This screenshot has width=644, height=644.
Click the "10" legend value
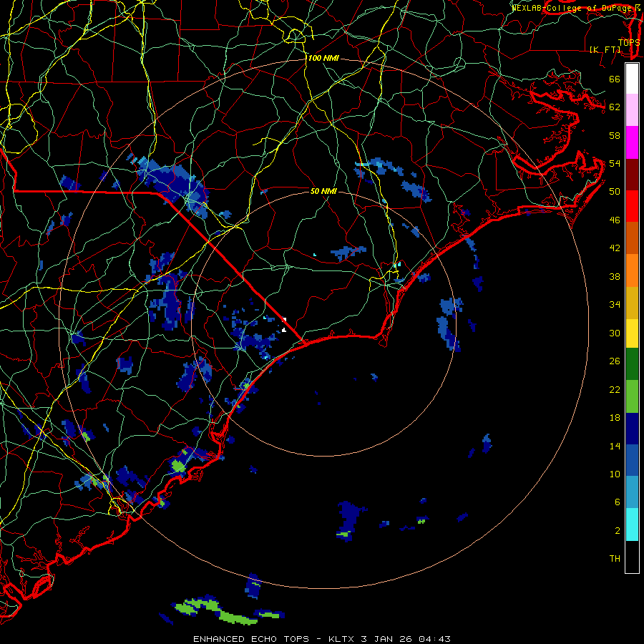click(x=615, y=474)
